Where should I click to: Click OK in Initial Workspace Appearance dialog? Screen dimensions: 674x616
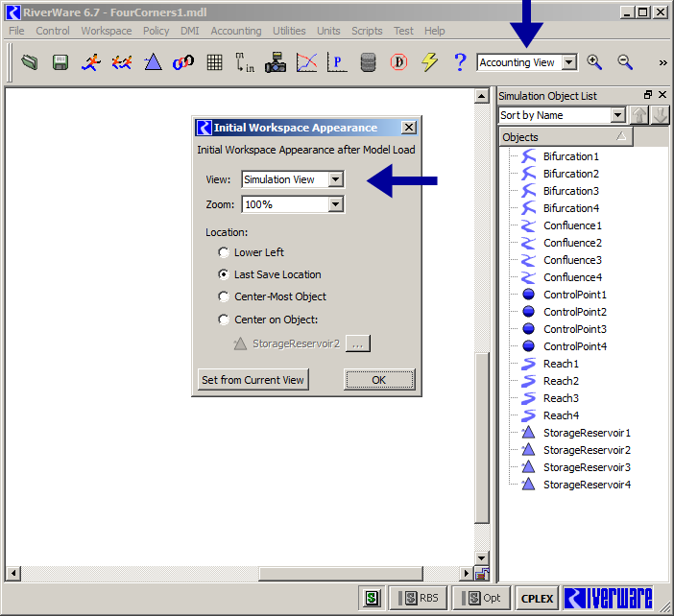click(x=379, y=380)
